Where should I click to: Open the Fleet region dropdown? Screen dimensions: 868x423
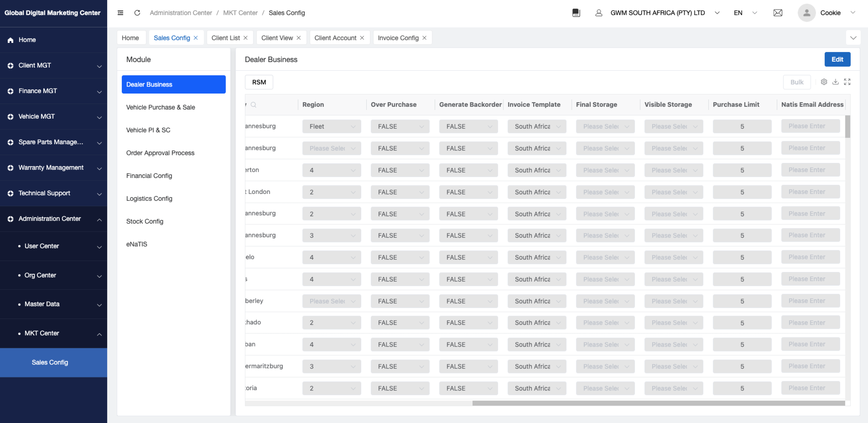coord(332,126)
